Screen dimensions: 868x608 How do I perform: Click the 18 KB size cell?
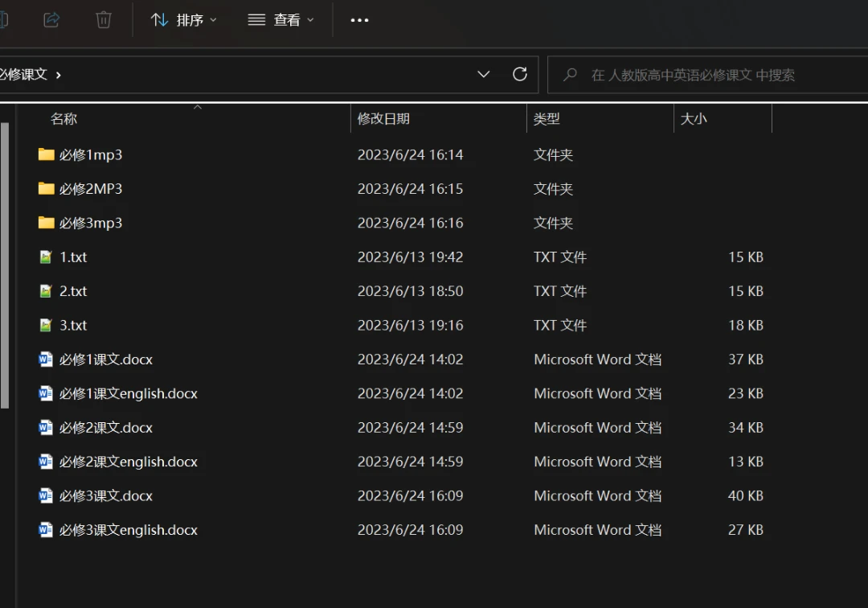point(746,325)
